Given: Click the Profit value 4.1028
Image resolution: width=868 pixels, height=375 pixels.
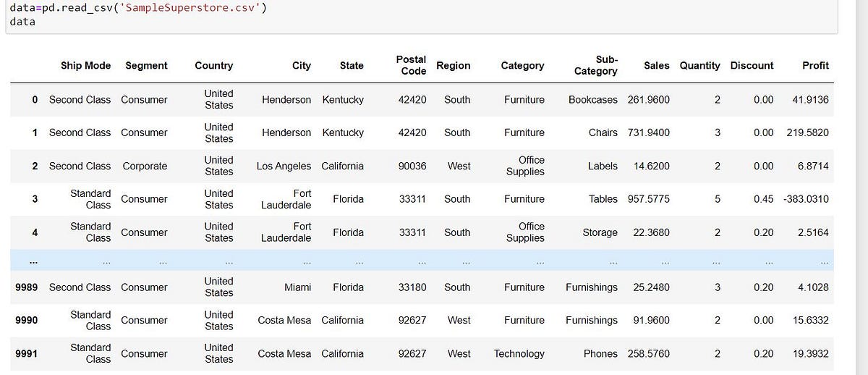Looking at the screenshot, I should [814, 287].
